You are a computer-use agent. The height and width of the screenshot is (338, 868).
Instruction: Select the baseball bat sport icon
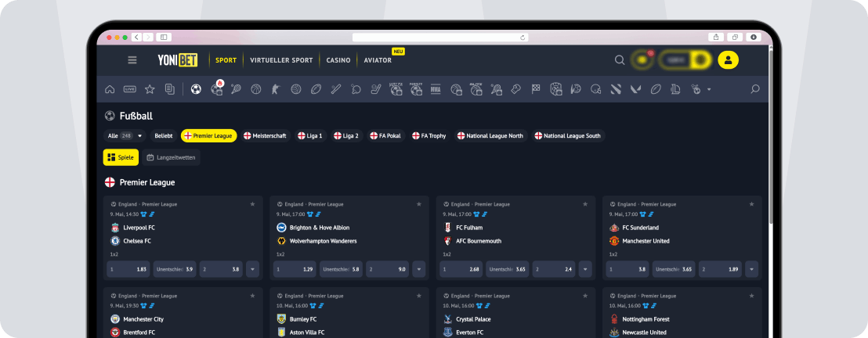(x=335, y=89)
